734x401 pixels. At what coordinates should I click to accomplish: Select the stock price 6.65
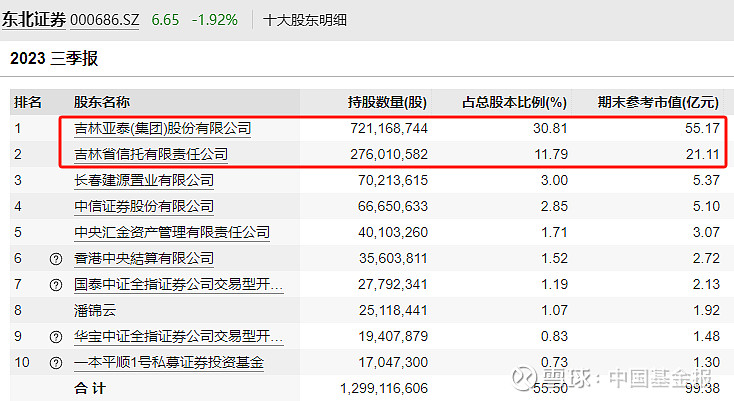165,20
